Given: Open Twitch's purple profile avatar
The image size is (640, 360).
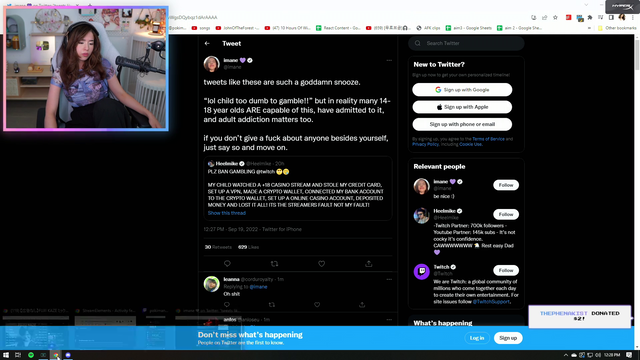Looking at the screenshot, I should coord(421,271).
